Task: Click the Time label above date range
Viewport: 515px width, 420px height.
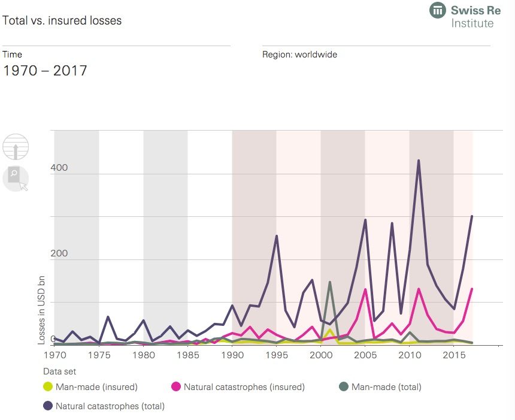Action: [x=12, y=55]
